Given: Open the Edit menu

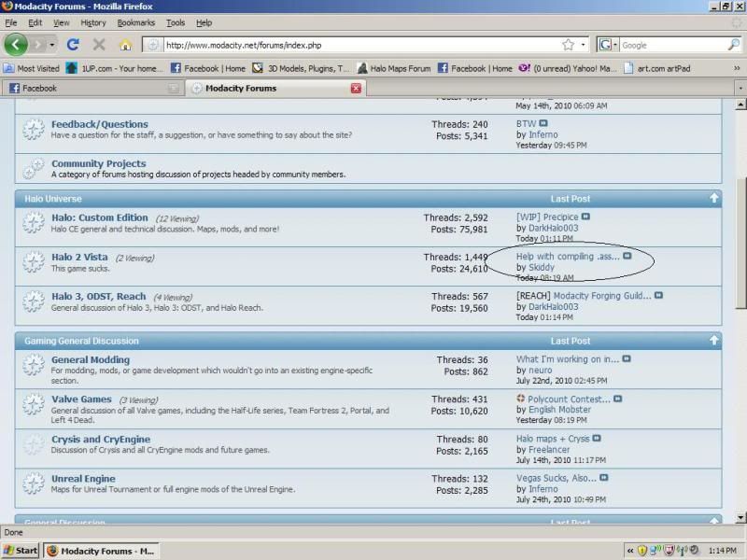Looking at the screenshot, I should (x=35, y=22).
